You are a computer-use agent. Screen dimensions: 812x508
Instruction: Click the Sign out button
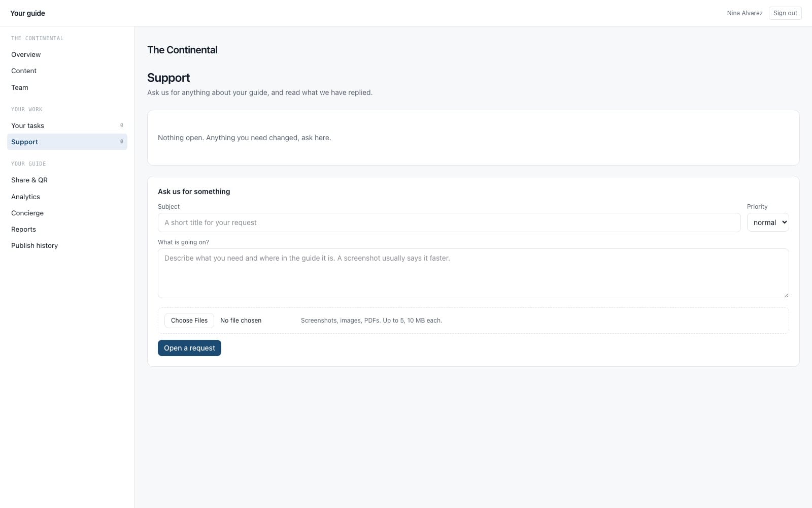[785, 13]
